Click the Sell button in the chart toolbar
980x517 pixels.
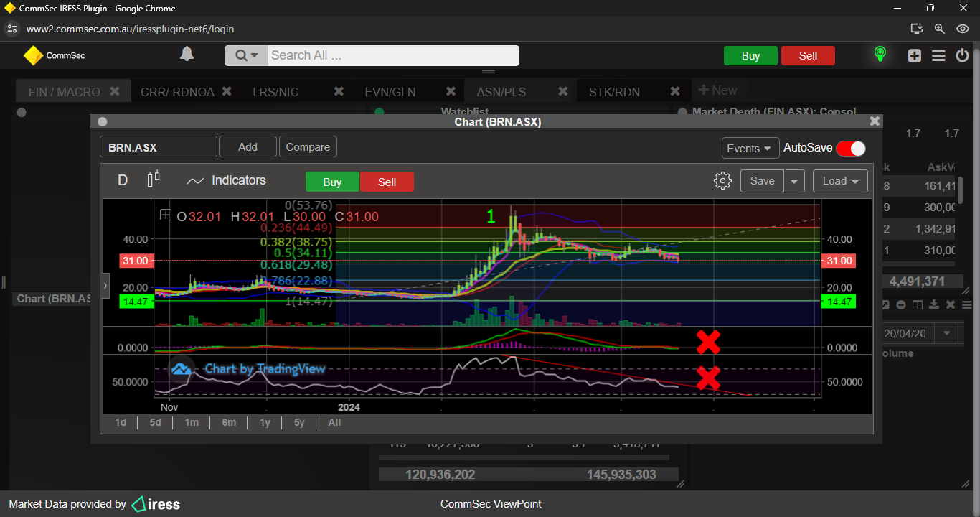point(387,182)
